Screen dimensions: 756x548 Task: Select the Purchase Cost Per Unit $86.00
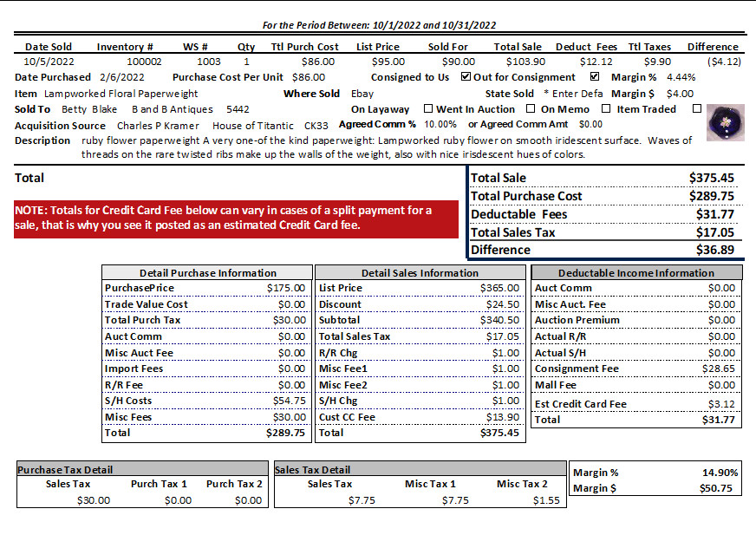309,77
